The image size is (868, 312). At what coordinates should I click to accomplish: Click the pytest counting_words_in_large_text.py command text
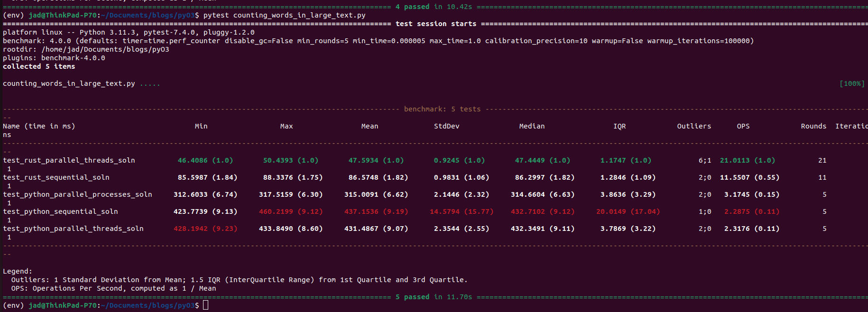[x=284, y=15]
